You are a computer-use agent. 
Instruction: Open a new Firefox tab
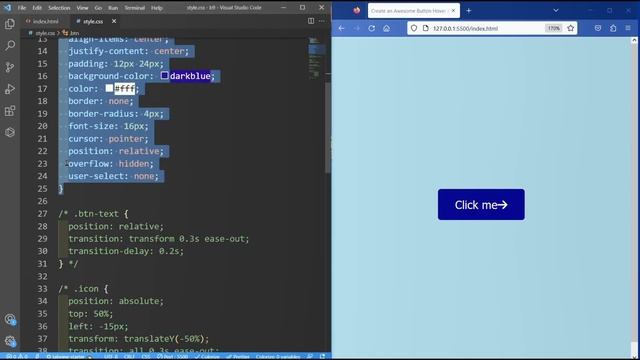coord(469,11)
